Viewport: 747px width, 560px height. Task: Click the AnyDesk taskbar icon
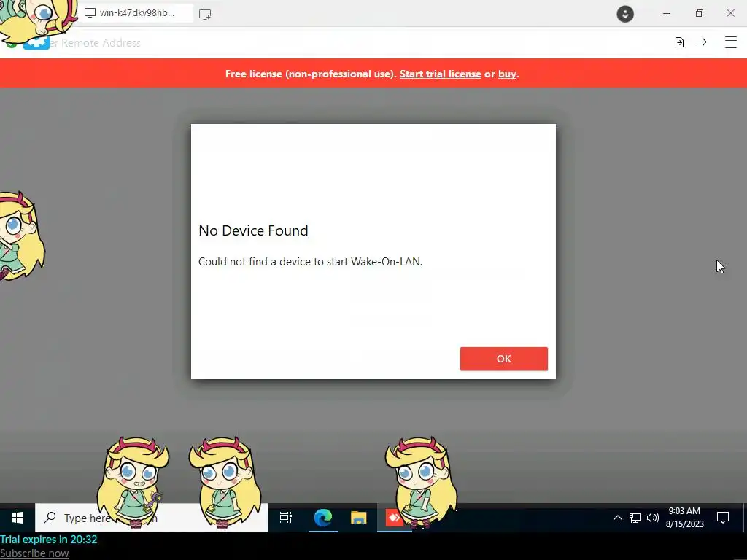pyautogui.click(x=395, y=518)
